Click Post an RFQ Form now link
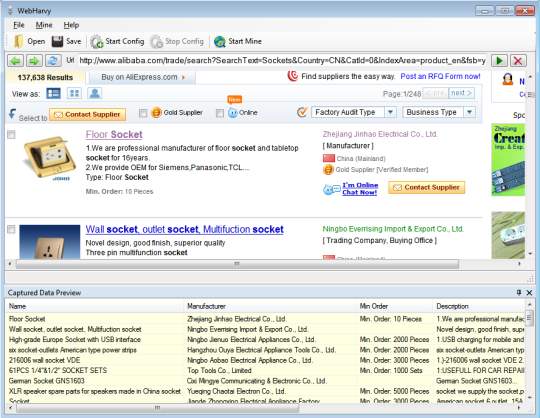Image resolution: width=540 pixels, height=418 pixels. point(440,76)
